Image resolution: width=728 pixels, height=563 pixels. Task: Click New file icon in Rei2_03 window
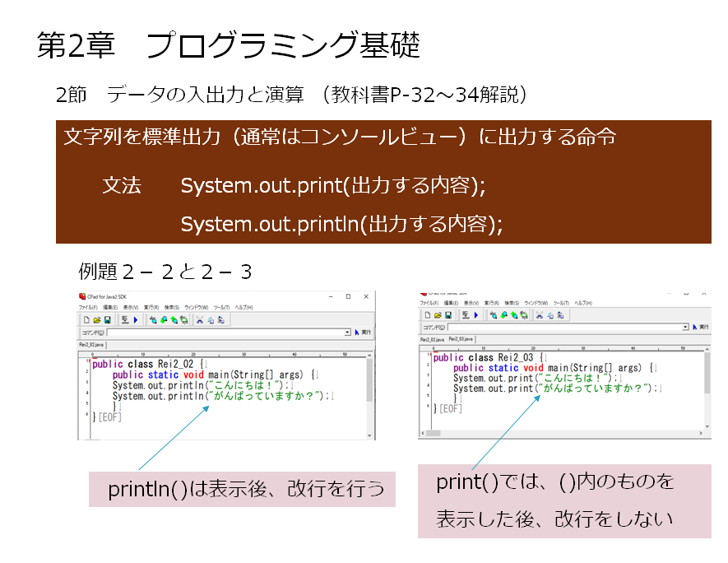[428, 315]
